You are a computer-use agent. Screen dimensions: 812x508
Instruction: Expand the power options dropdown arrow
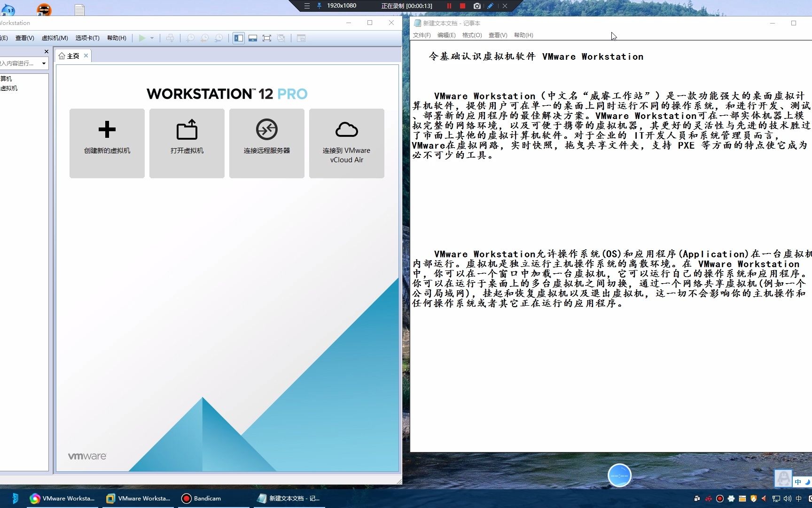(152, 38)
